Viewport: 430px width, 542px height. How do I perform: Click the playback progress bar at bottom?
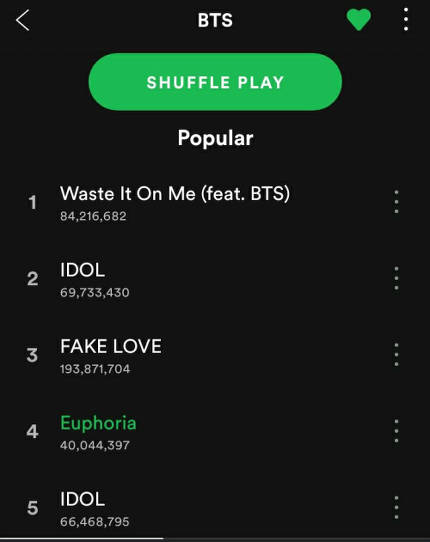click(215, 539)
